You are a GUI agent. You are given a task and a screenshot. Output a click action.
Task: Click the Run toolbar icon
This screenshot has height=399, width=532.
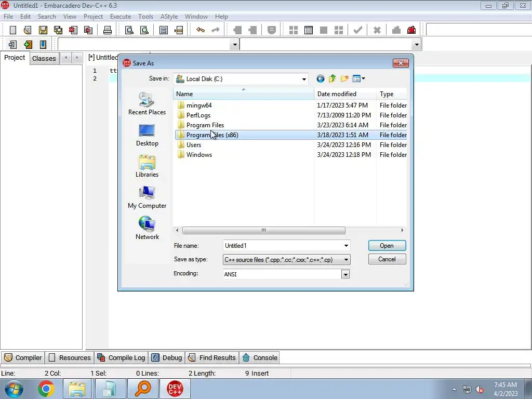pyautogui.click(x=309, y=30)
